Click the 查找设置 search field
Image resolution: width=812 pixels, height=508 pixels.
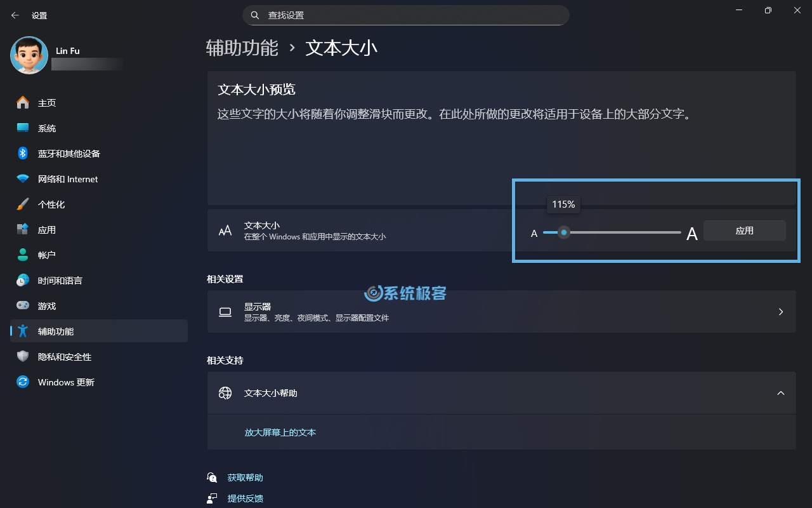pos(406,15)
